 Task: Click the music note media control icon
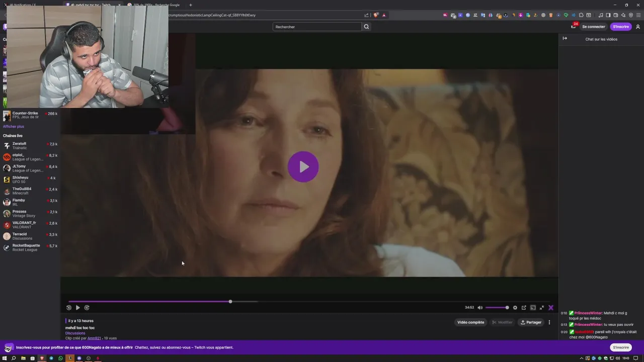(x=601, y=15)
